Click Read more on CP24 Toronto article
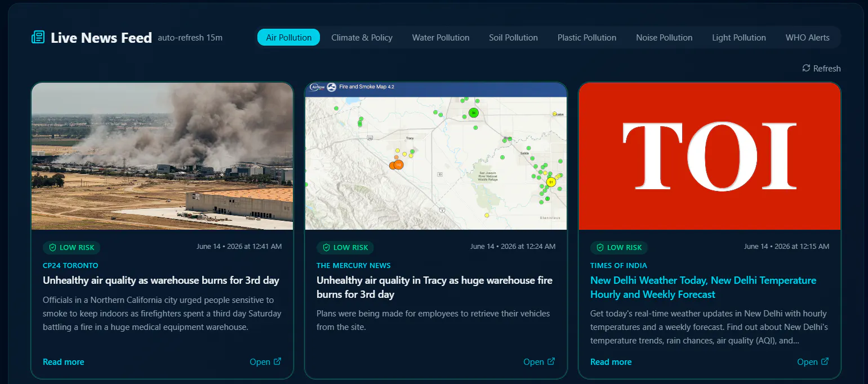 (63, 361)
